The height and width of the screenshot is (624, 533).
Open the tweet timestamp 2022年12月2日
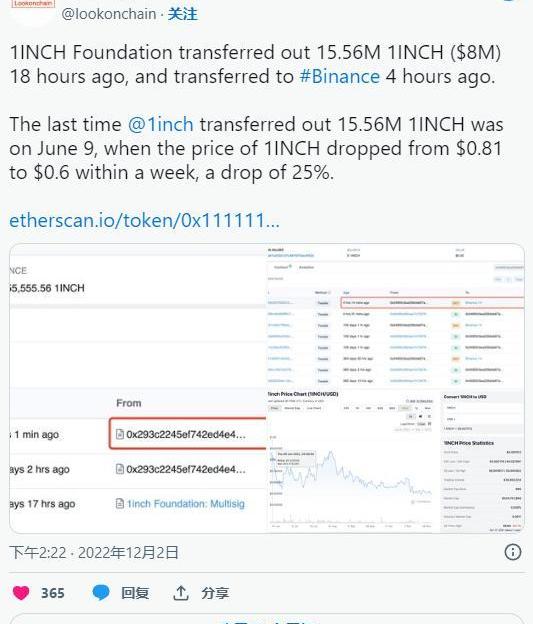[128, 552]
